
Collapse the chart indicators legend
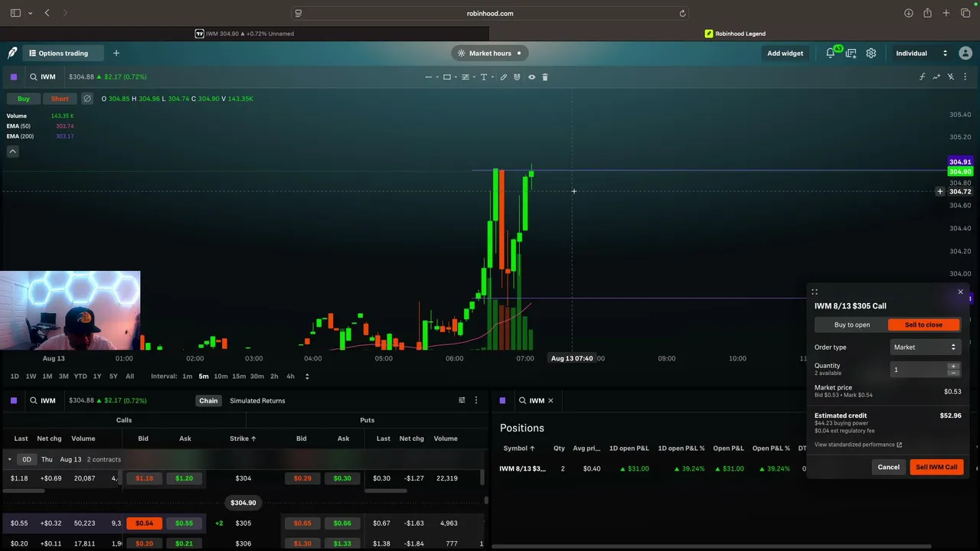point(12,152)
